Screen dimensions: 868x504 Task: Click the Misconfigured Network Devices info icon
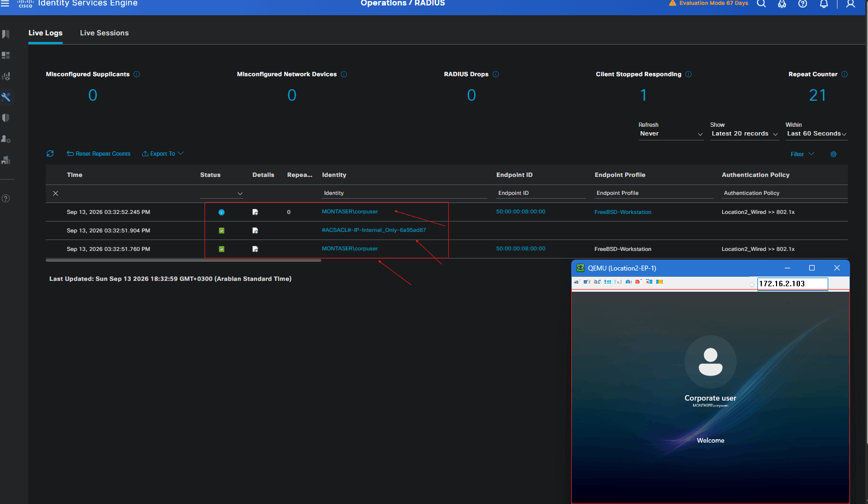(344, 74)
